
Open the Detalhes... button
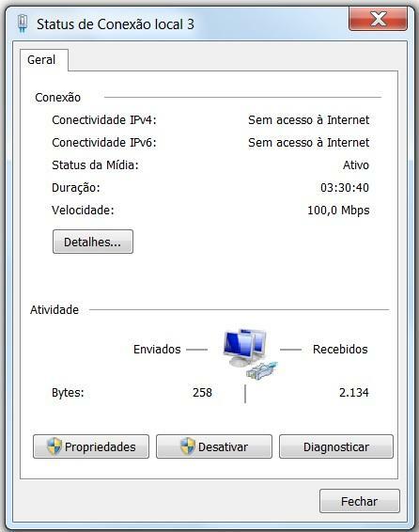point(93,242)
